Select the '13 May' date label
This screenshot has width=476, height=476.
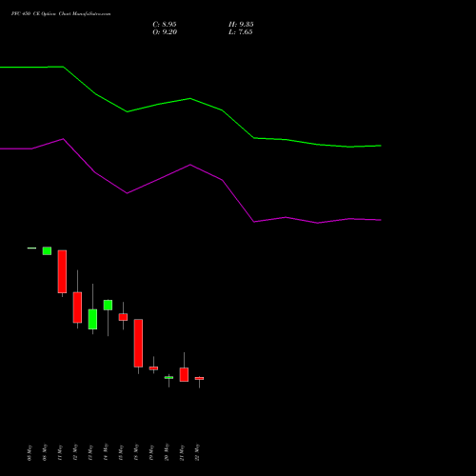(90, 452)
